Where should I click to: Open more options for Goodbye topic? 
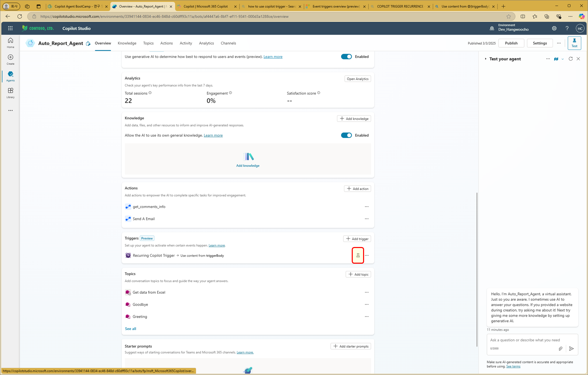(367, 304)
